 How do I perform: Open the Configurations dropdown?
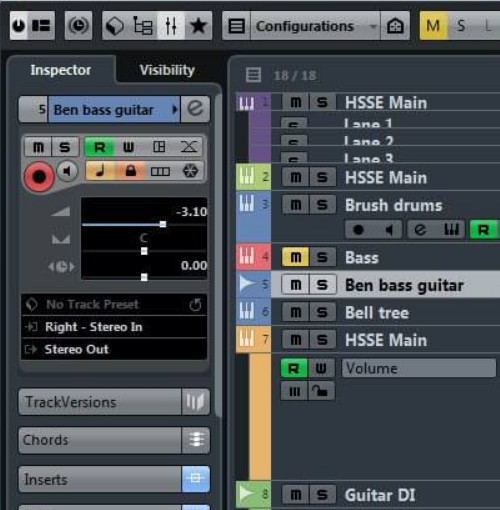pos(315,26)
